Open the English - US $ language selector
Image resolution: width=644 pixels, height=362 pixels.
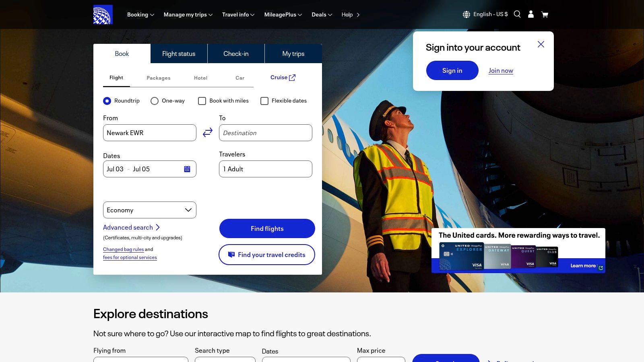point(490,14)
